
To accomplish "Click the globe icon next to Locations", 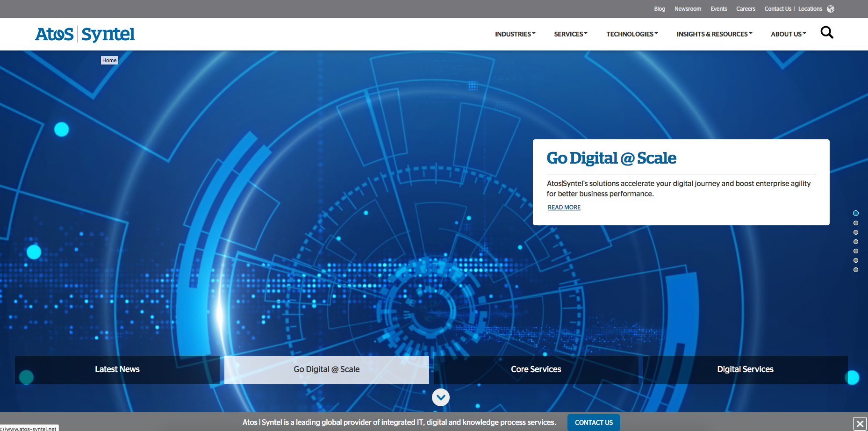I will (x=831, y=9).
